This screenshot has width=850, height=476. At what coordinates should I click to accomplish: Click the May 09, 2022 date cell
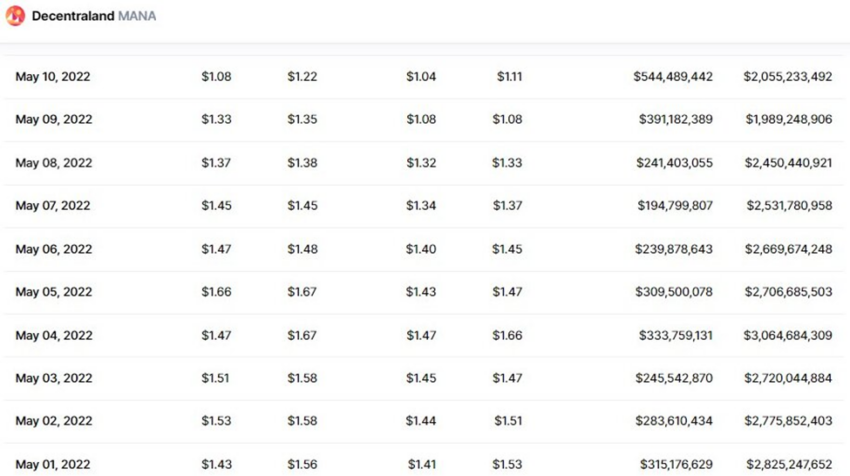(54, 119)
